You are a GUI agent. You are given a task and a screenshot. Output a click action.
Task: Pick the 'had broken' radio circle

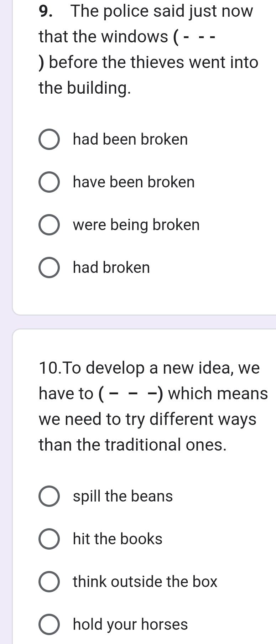[x=49, y=268]
